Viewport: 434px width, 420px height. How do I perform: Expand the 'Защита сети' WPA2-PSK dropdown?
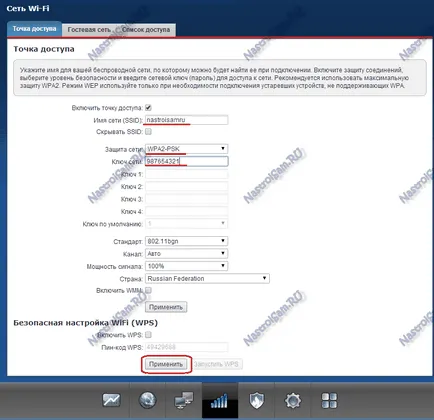pyautogui.click(x=187, y=149)
